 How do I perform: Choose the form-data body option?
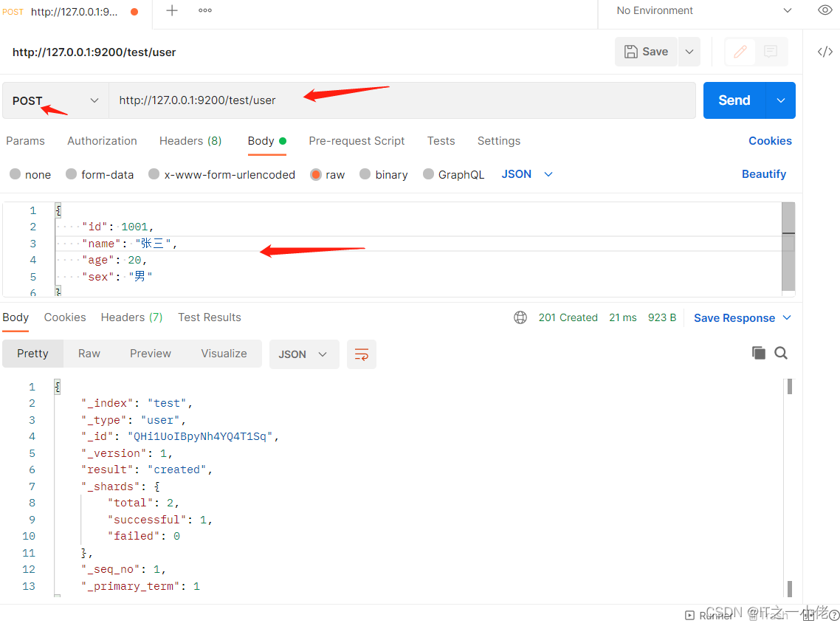(71, 174)
